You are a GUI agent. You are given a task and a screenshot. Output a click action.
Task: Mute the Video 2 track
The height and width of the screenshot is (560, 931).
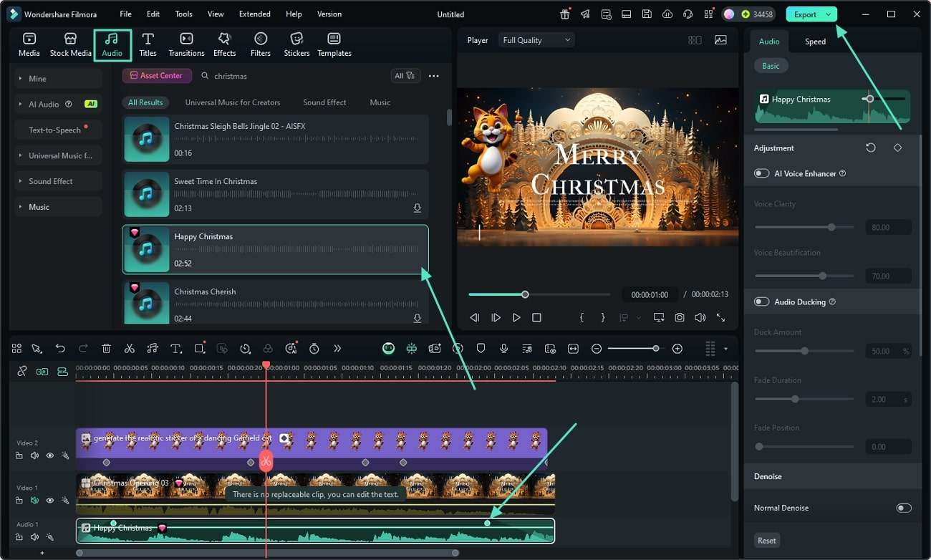click(34, 455)
